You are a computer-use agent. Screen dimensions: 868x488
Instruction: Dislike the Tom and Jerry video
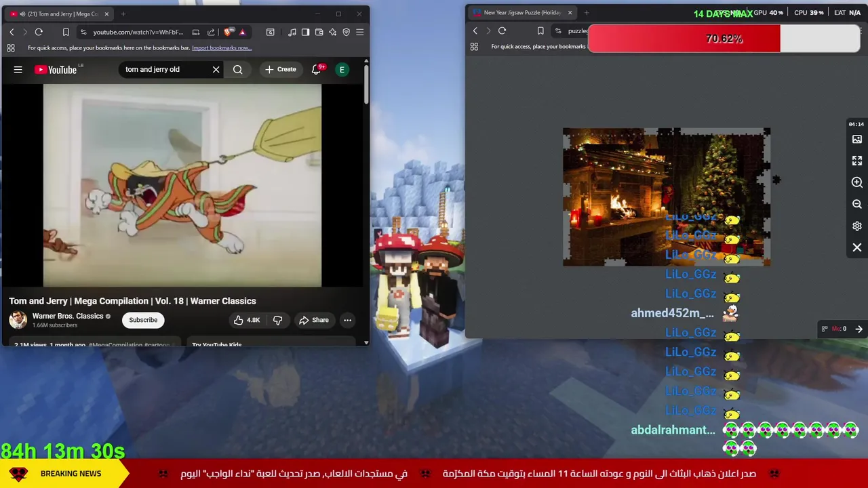(x=277, y=320)
